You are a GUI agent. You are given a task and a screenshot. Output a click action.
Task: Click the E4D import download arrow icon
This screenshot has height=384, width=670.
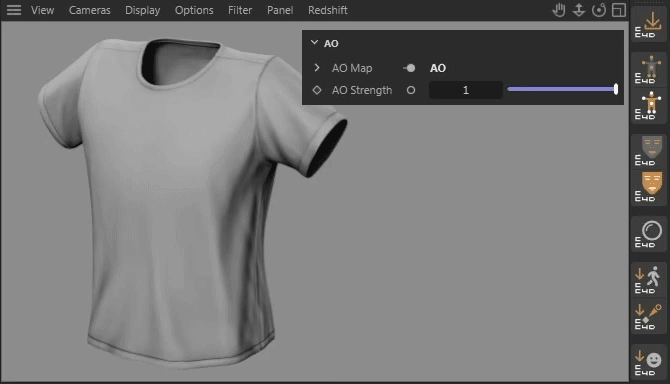pyautogui.click(x=649, y=25)
